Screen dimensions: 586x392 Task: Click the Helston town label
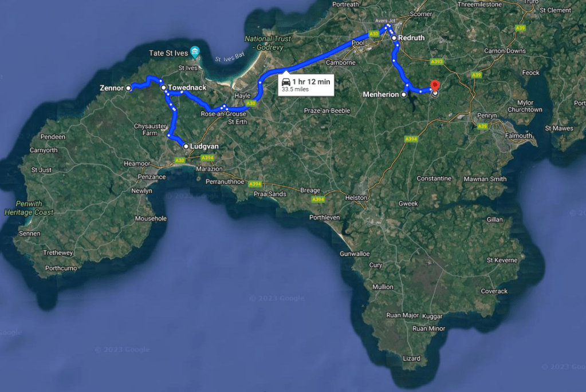356,197
